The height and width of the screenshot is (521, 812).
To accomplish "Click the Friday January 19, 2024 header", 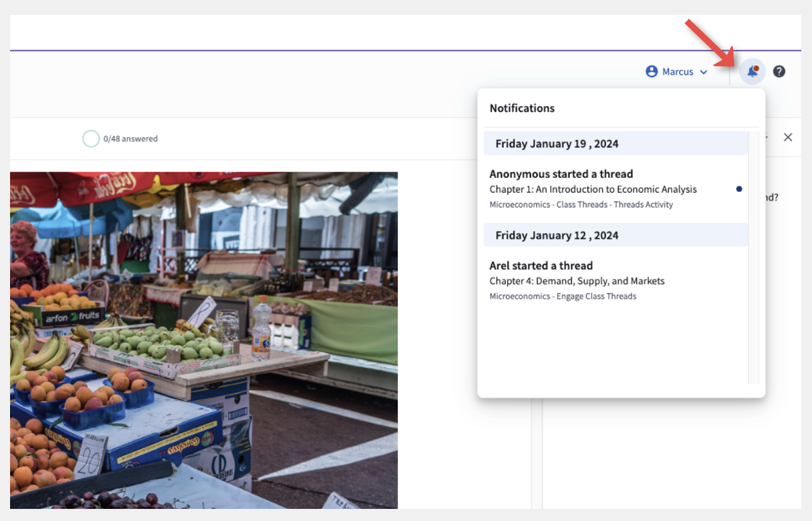I will (x=556, y=144).
